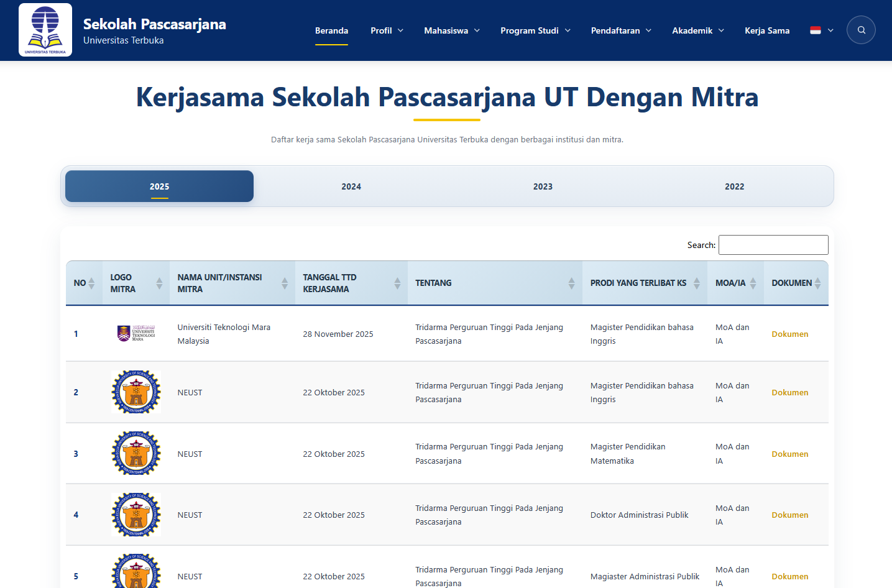This screenshot has width=892, height=588.
Task: Focus the table Search field
Action: [x=773, y=245]
